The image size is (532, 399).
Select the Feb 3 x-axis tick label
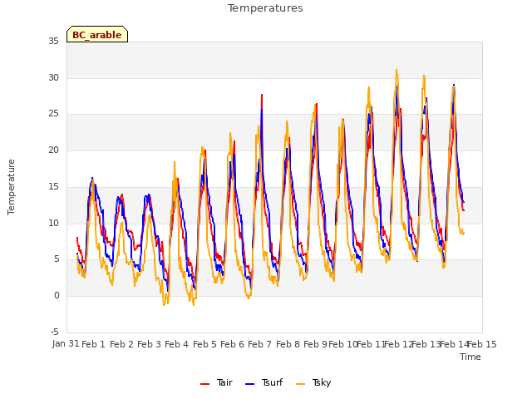click(x=149, y=344)
